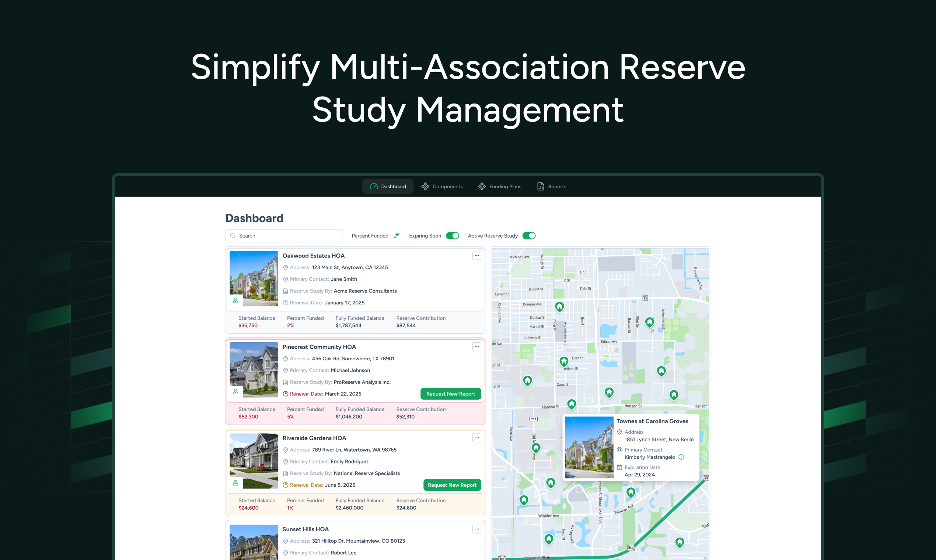Open the Sunset Hills HOA more options menu

[x=477, y=529]
